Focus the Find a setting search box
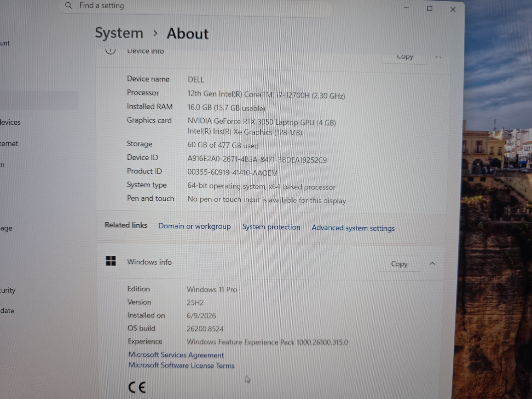Screen dimensions: 532x399 pyautogui.click(x=196, y=7)
